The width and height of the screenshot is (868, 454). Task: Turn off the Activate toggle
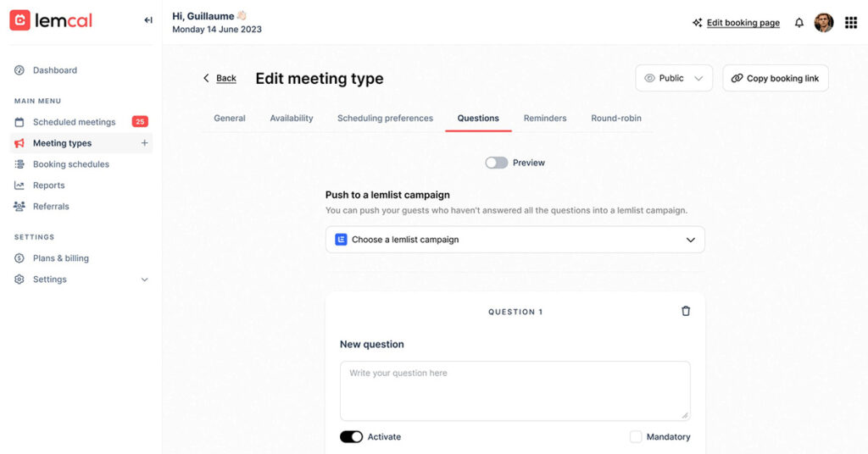[351, 437]
